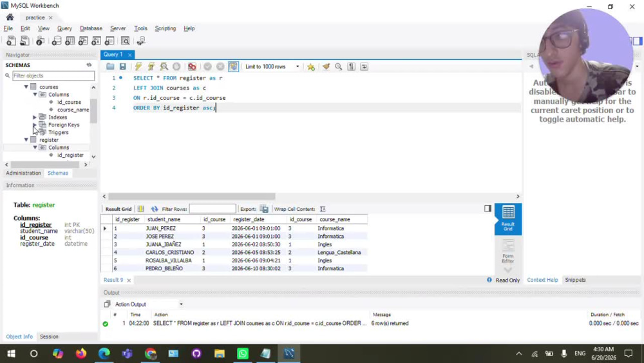Open the File menu
Screen dimensions: 644x363
8,28
